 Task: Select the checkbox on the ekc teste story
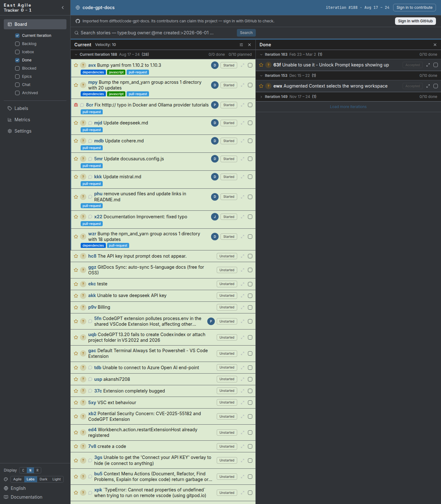click(x=250, y=284)
